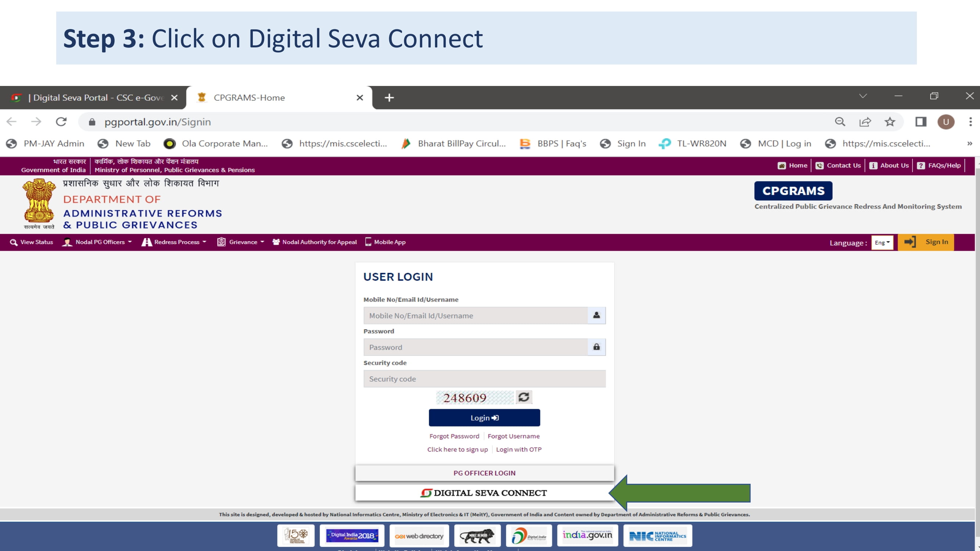Open the Ola Corporate Man... bookmark

[216, 143]
